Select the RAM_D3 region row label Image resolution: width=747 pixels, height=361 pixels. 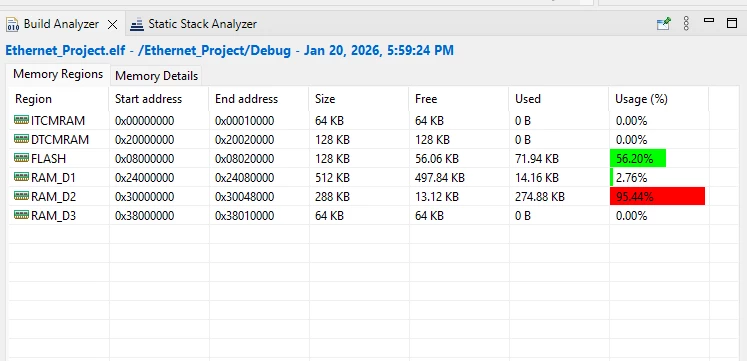tap(53, 216)
